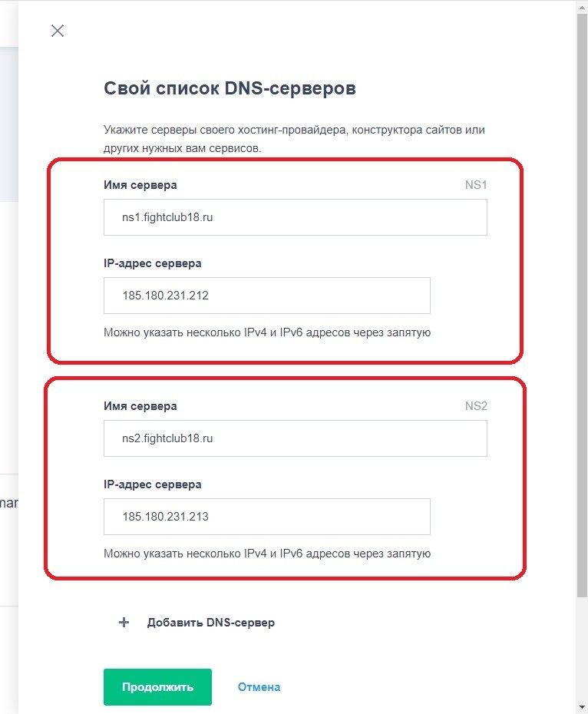Close the DNS servers dialog with X
This screenshot has height=714, width=588.
pyautogui.click(x=58, y=31)
